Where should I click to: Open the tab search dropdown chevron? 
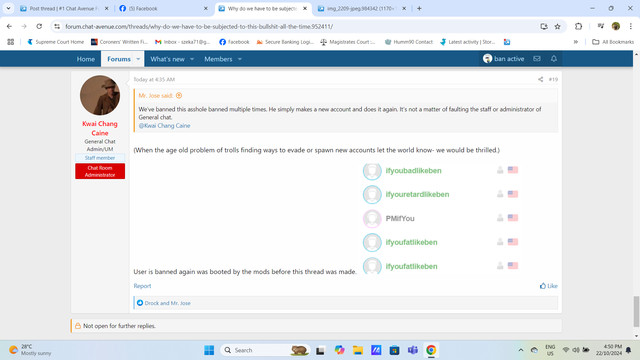coord(8,8)
